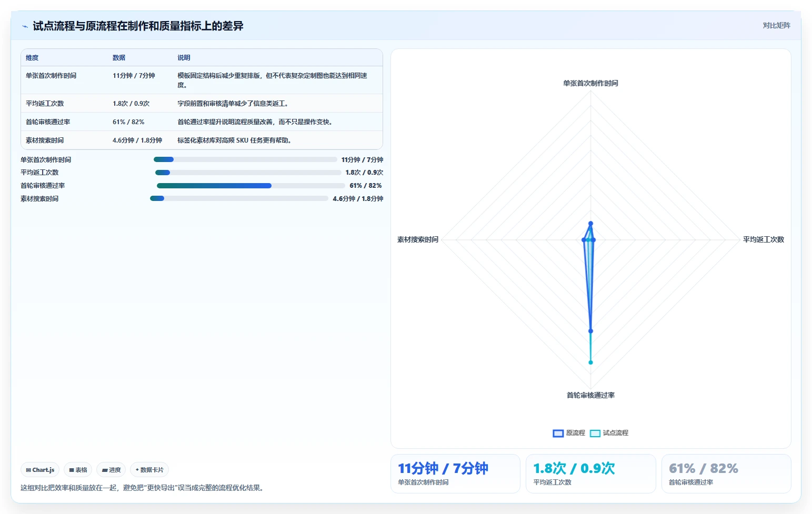The width and height of the screenshot is (812, 514).
Task: Click the 数据 column header
Action: click(x=119, y=58)
